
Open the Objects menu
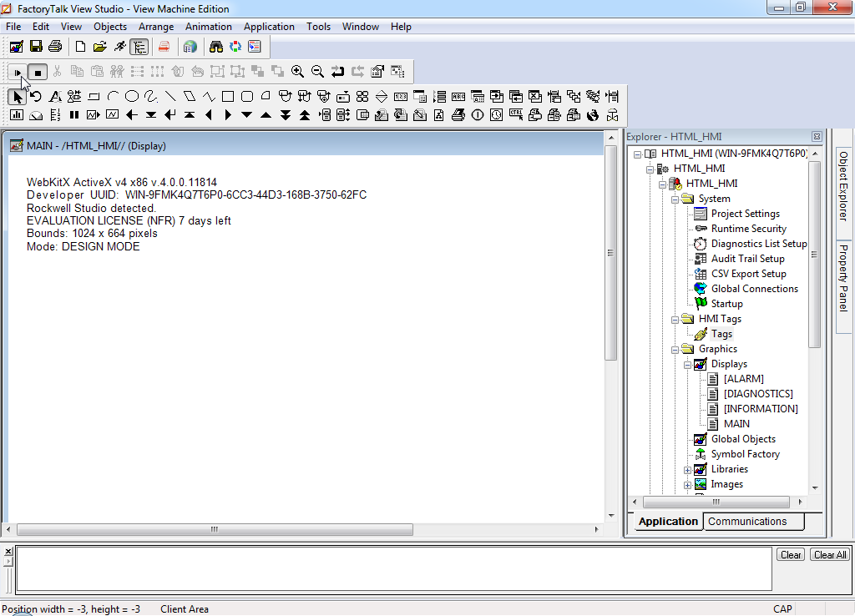click(x=110, y=27)
